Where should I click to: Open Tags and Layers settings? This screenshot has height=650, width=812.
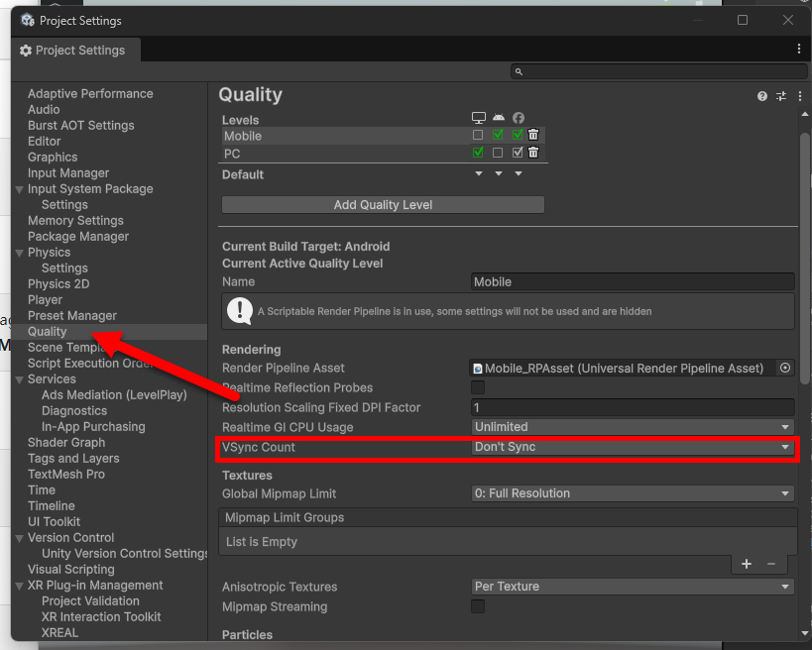[73, 459]
